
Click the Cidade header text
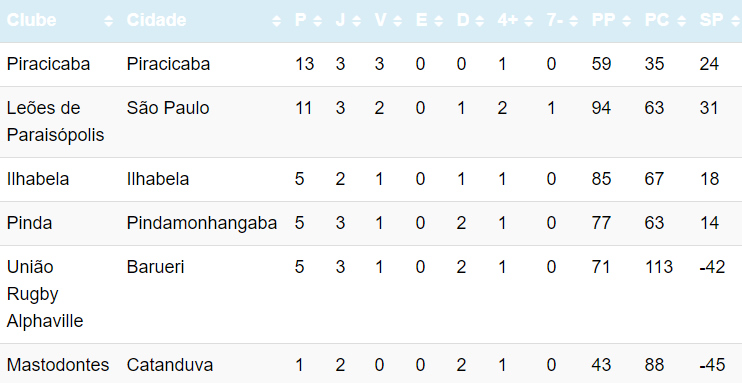tap(156, 20)
